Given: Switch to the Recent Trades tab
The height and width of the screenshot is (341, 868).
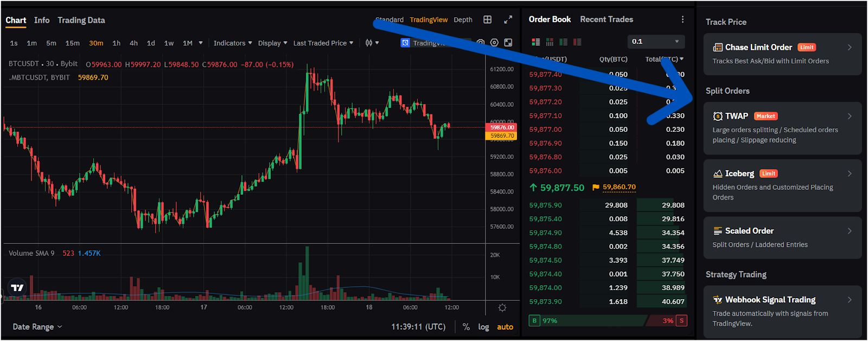Looking at the screenshot, I should point(607,20).
